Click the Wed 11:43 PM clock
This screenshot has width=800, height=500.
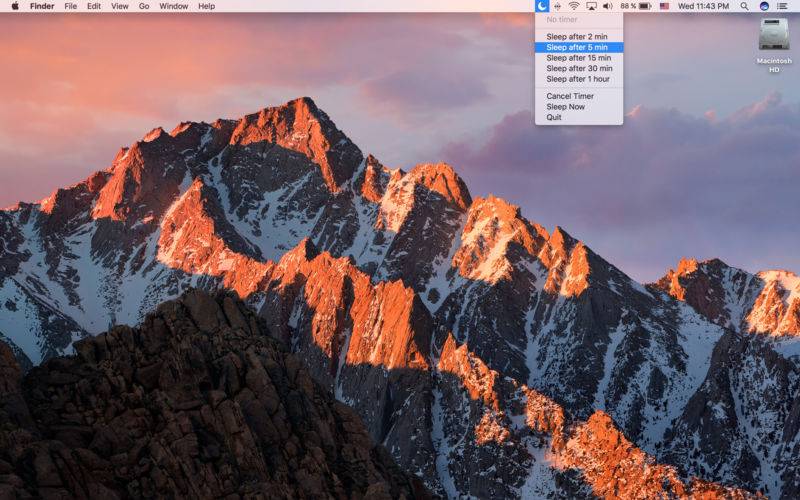(703, 6)
